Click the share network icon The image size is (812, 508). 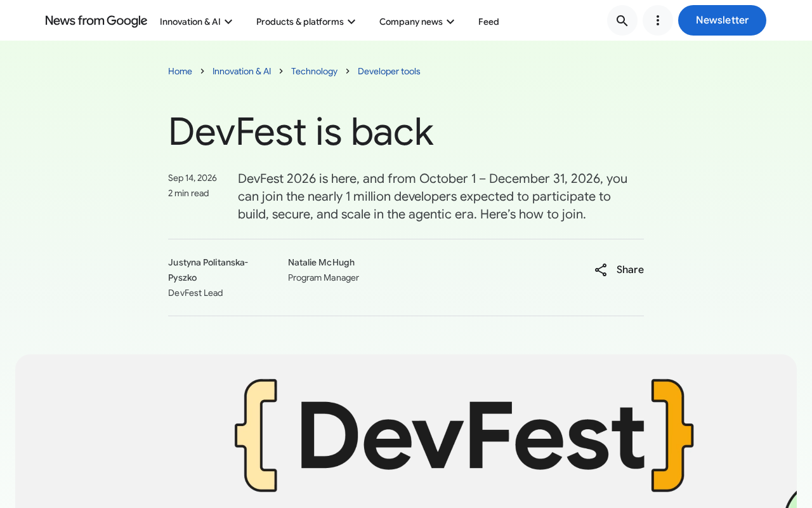601,270
